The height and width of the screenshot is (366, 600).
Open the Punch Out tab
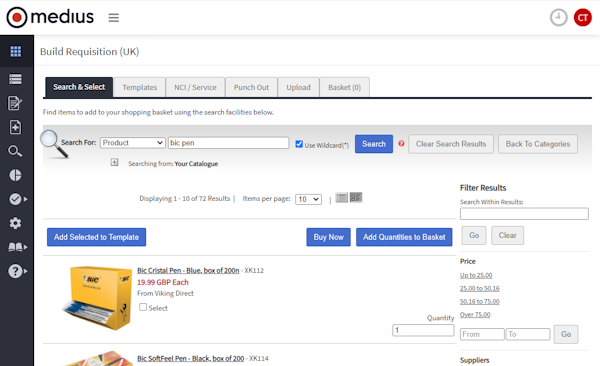[251, 87]
